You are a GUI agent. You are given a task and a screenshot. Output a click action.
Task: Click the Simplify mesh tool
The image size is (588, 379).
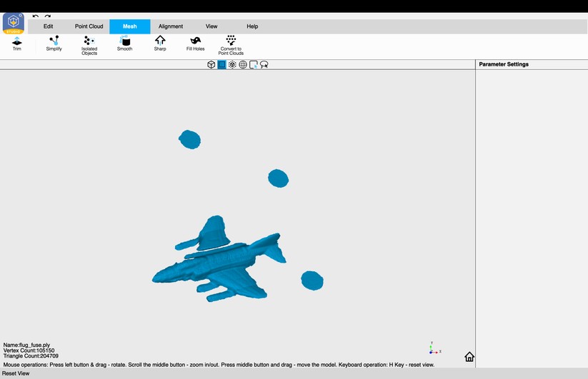tap(54, 44)
